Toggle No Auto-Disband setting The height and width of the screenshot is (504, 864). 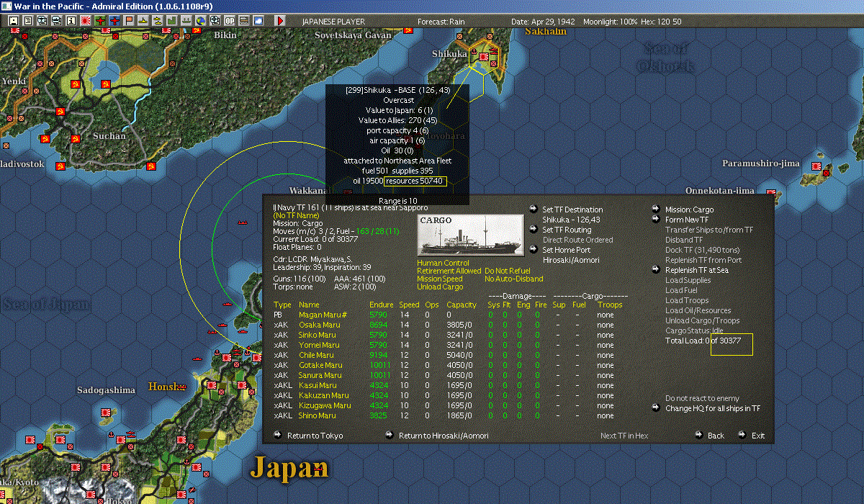514,279
